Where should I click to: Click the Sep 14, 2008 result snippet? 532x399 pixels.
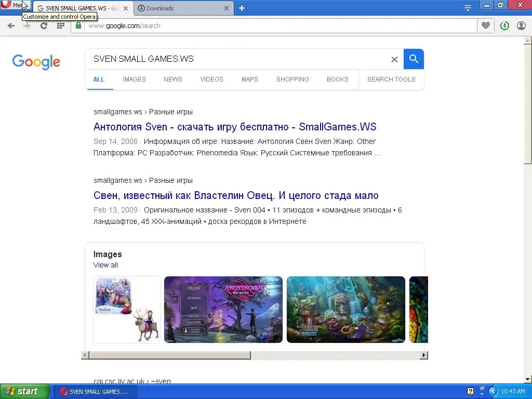tap(236, 147)
